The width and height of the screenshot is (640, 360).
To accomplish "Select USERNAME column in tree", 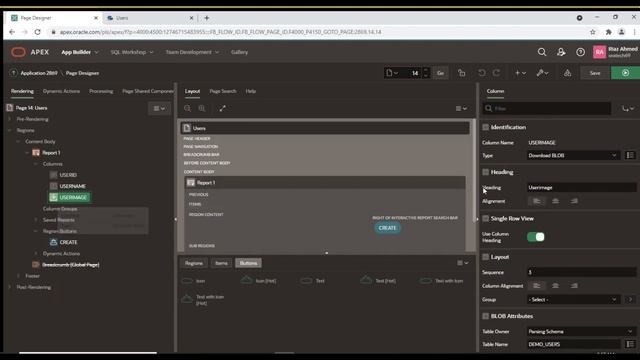I will click(x=72, y=186).
